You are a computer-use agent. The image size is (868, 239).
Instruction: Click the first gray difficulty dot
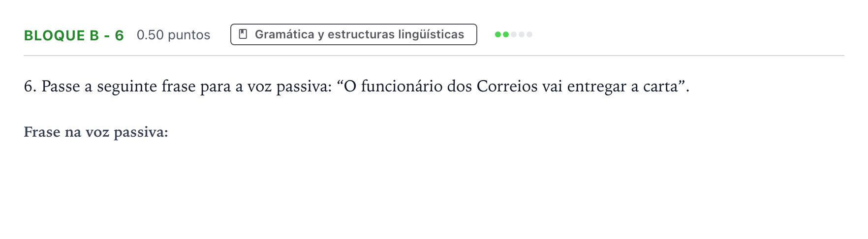514,34
